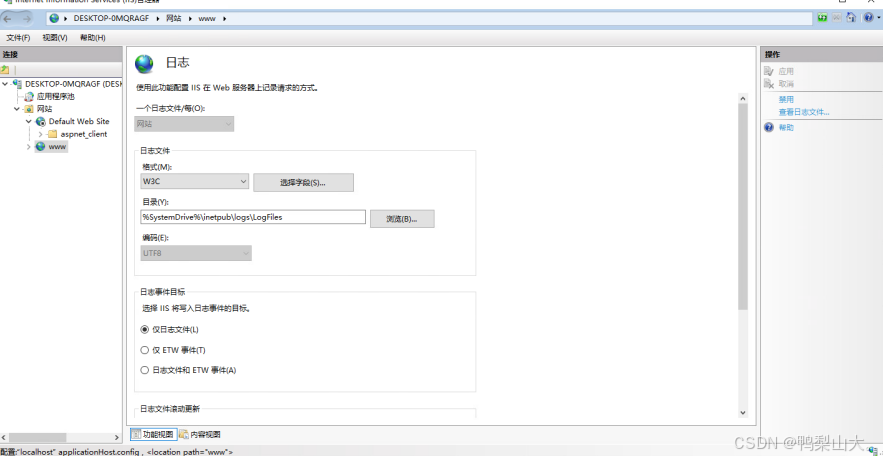
Task: Click the log directory path field
Action: 253,217
